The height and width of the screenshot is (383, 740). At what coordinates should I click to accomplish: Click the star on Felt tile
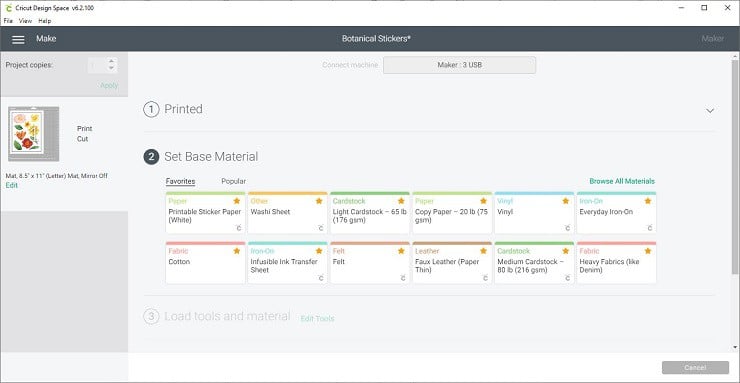pyautogui.click(x=401, y=251)
